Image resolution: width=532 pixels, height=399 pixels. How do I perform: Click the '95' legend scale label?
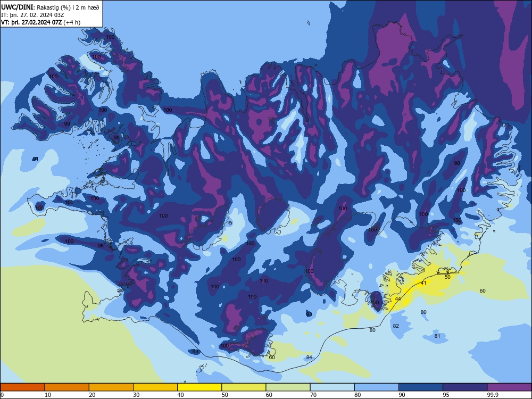pos(446,395)
